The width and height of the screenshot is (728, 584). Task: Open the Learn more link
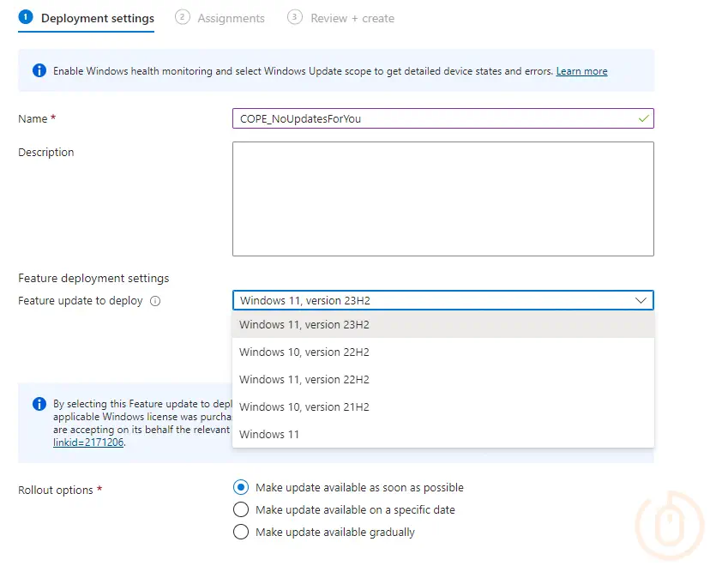[581, 71]
